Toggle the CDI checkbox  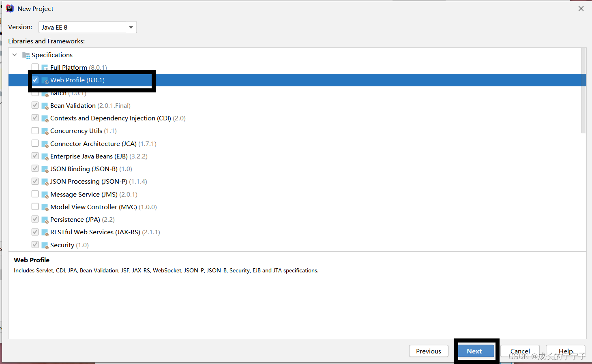pyautogui.click(x=35, y=118)
